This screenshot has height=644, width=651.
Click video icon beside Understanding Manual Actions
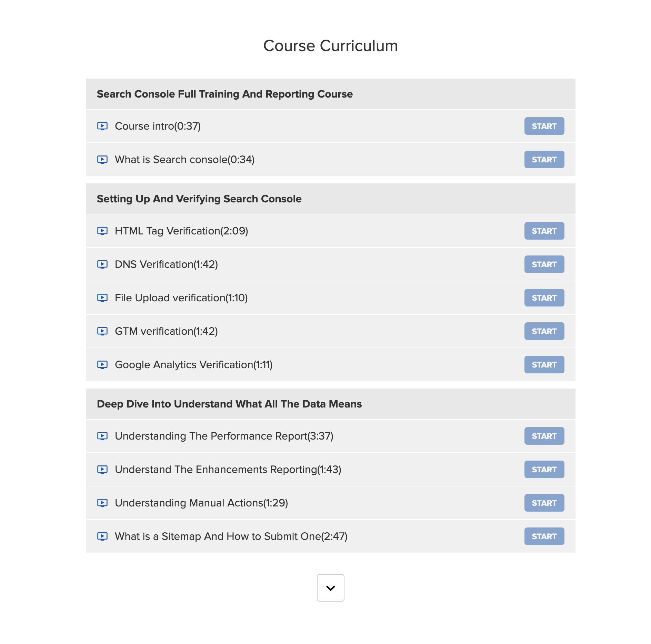tap(102, 503)
